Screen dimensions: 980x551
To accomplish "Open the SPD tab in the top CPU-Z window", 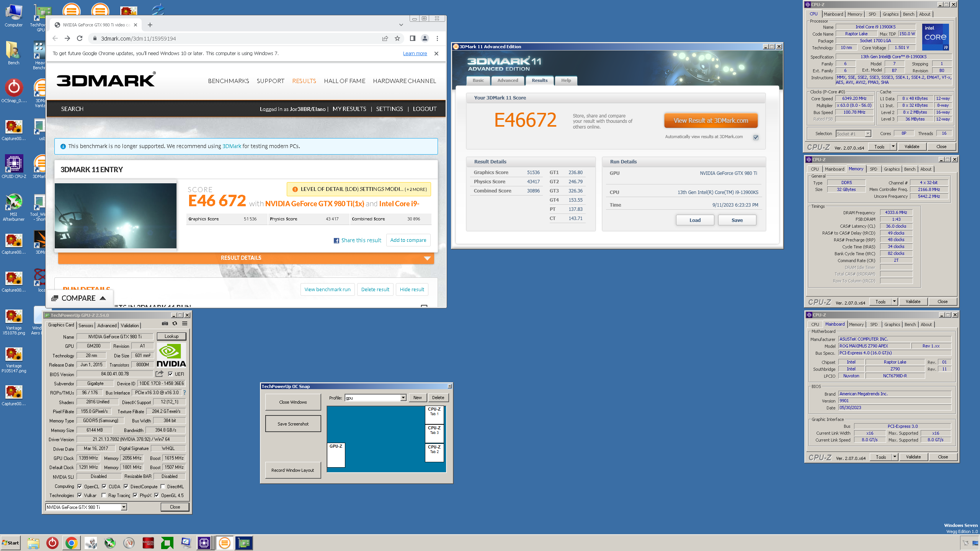I will pos(872,14).
